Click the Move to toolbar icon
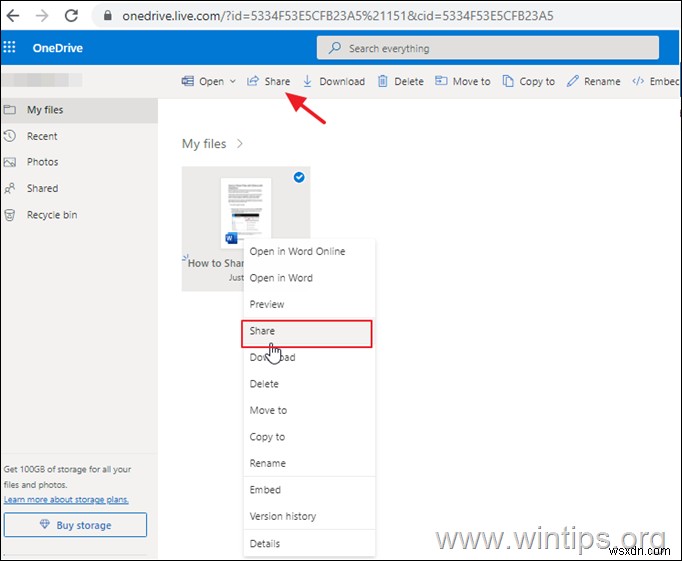This screenshot has height=561, width=682. click(x=441, y=80)
